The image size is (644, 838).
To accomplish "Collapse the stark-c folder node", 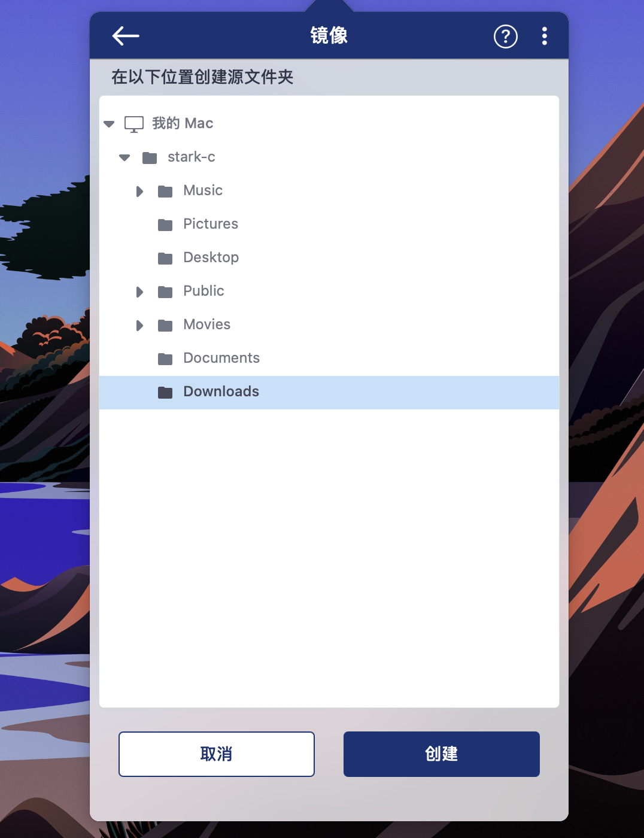I will coord(124,157).
